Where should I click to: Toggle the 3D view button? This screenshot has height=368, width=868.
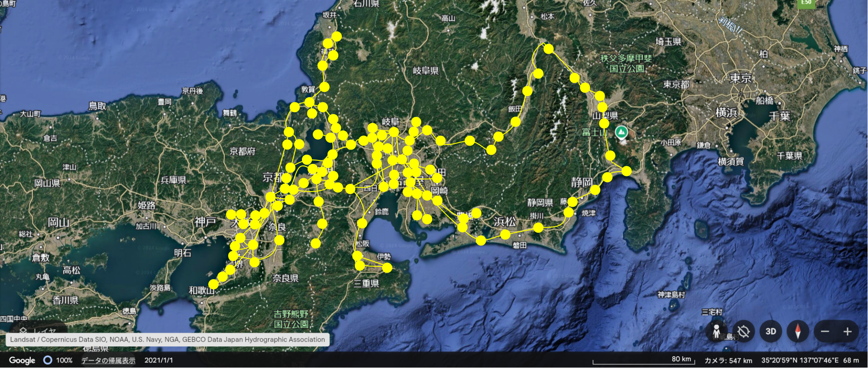(770, 332)
